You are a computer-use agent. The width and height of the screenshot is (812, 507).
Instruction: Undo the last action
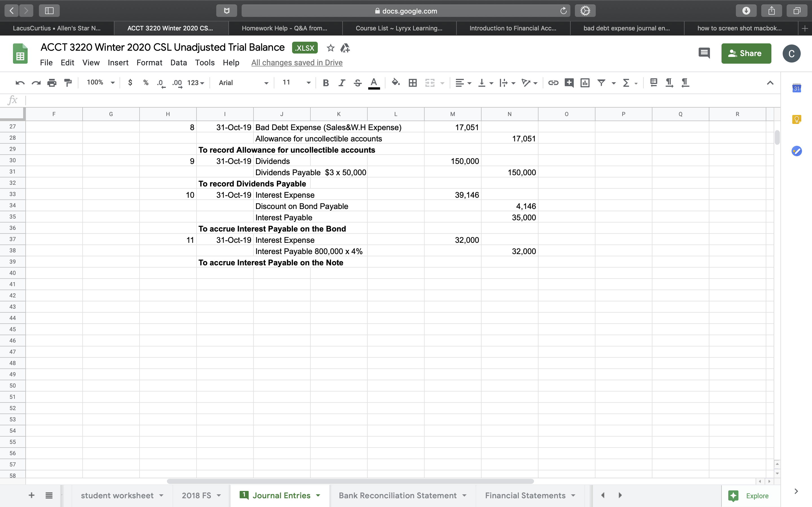19,83
